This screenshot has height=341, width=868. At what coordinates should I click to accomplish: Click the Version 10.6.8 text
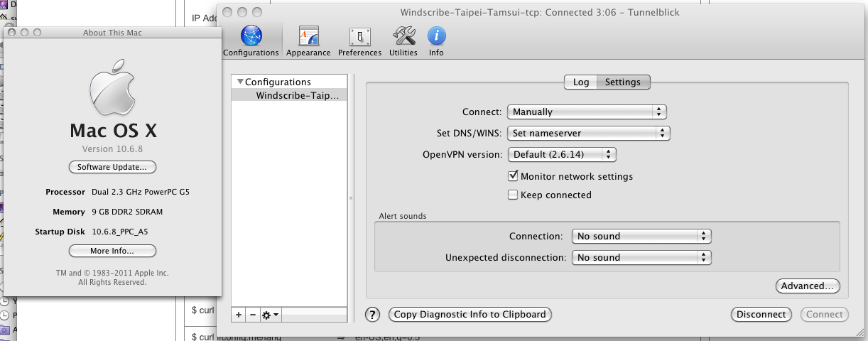pos(112,148)
